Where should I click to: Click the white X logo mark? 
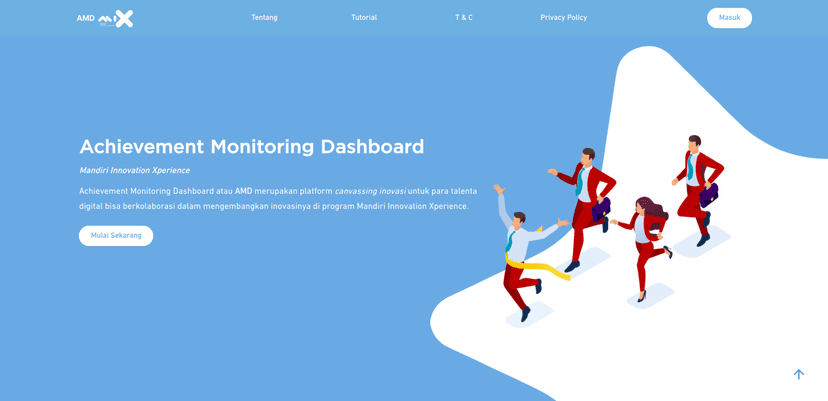123,18
